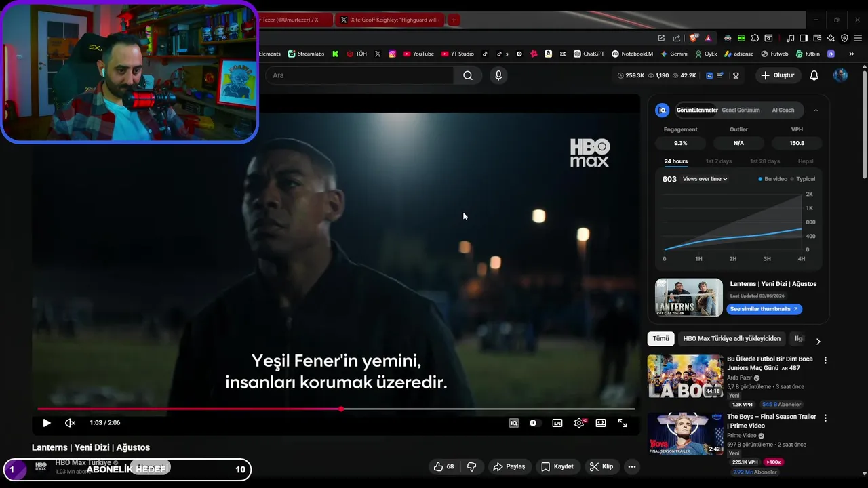The image size is (868, 488).
Task: Toggle subtitles (CC) in the player
Action: (557, 423)
